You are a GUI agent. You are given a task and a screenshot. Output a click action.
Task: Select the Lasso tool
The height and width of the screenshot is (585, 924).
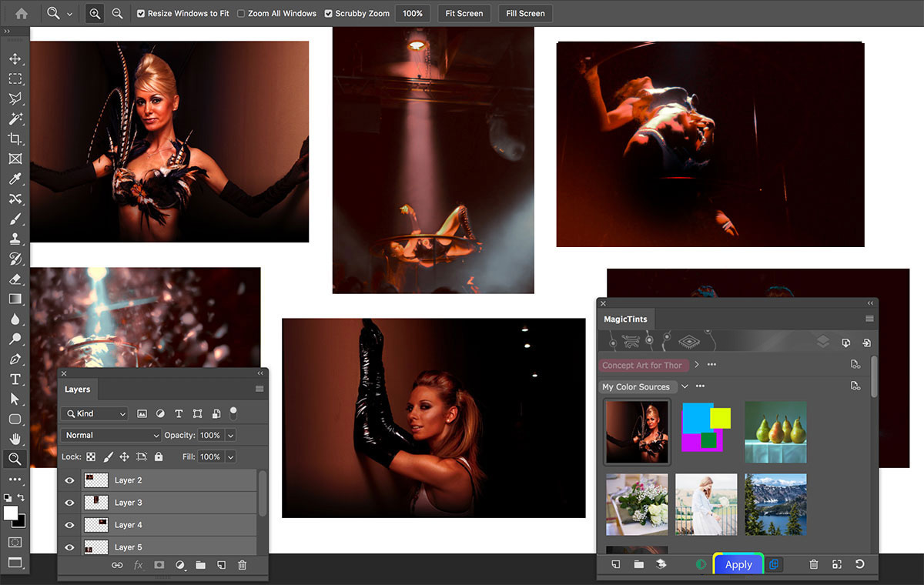click(x=15, y=99)
